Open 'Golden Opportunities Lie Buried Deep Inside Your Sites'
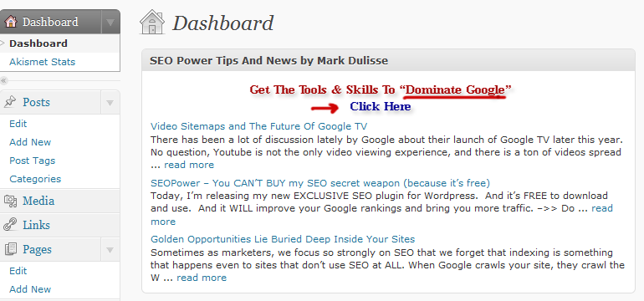Viewport: 644px width, 301px height. point(283,239)
